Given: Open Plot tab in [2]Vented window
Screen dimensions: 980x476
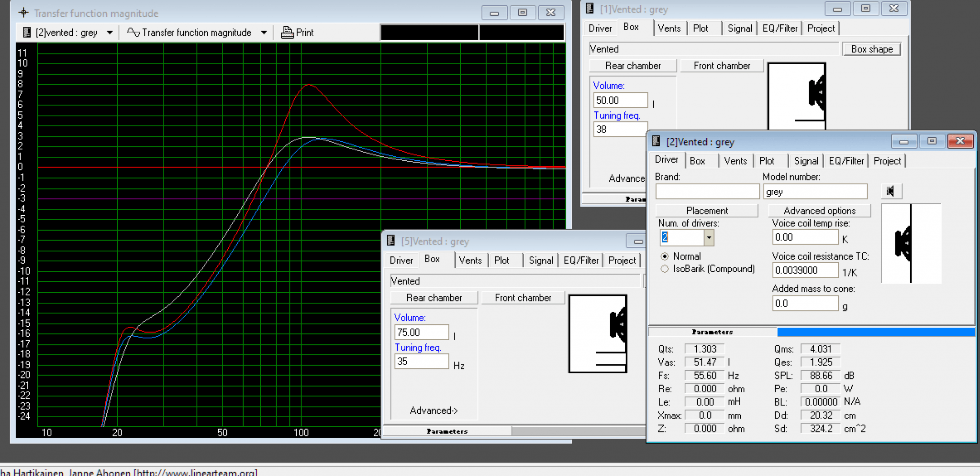Looking at the screenshot, I should click(767, 161).
